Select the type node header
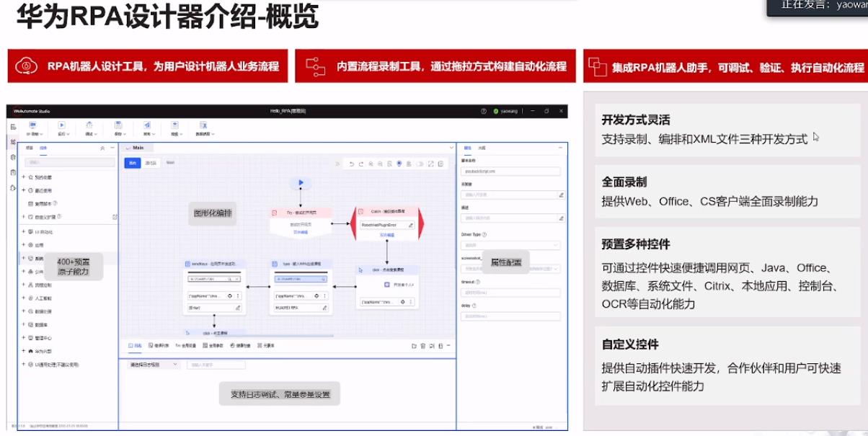Screen dimensions: 868x436 [x=301, y=264]
